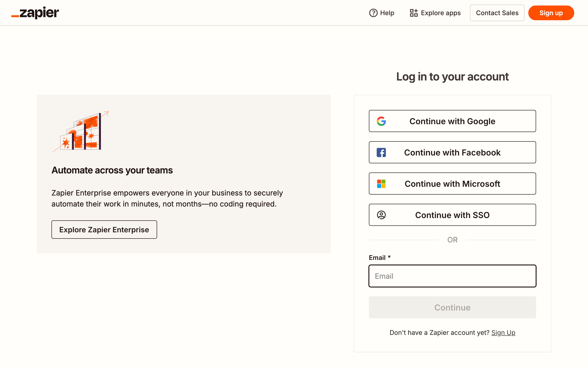Click the Zapier Enterprise description paragraph
Viewport: 588px width, 368px height.
167,198
